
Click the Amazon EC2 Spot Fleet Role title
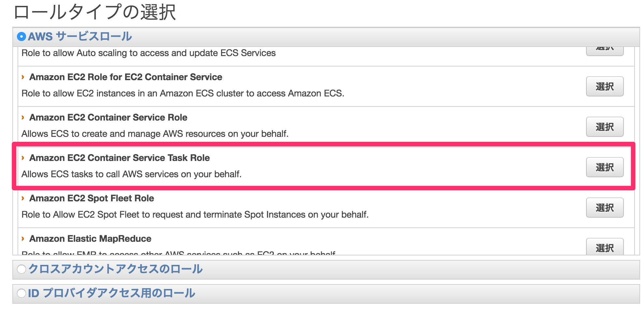pyautogui.click(x=92, y=198)
